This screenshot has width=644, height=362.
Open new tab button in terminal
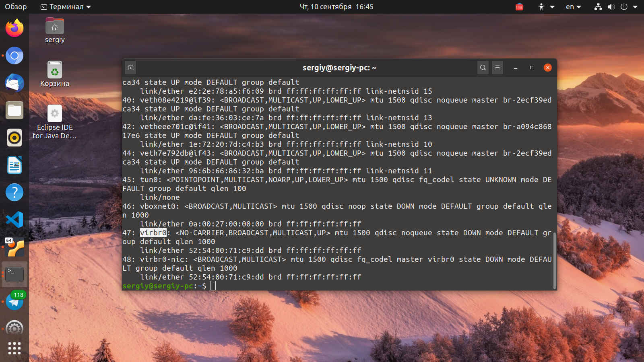pos(130,68)
